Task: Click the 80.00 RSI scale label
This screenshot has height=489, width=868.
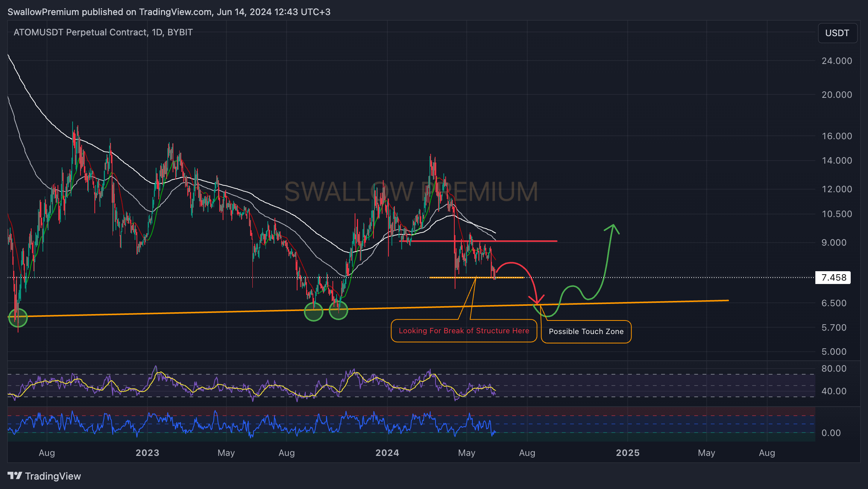Action: pos(834,369)
